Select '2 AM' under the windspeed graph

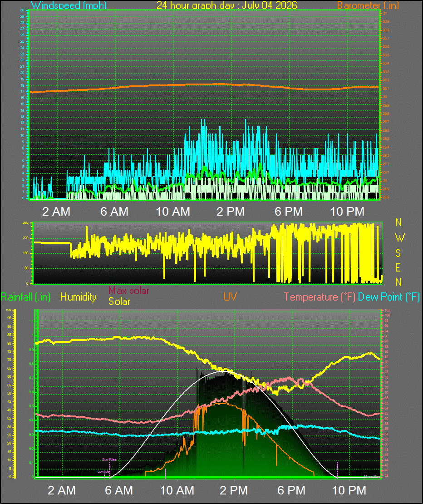56,212
